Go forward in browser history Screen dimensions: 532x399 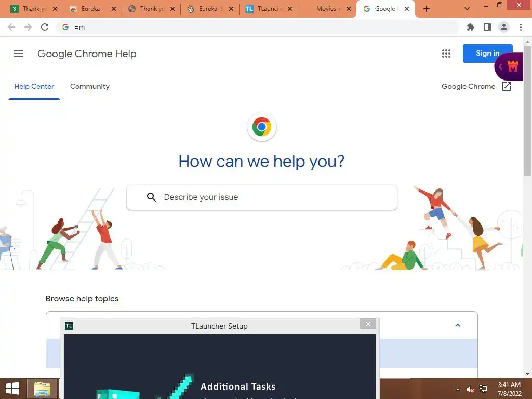28,27
